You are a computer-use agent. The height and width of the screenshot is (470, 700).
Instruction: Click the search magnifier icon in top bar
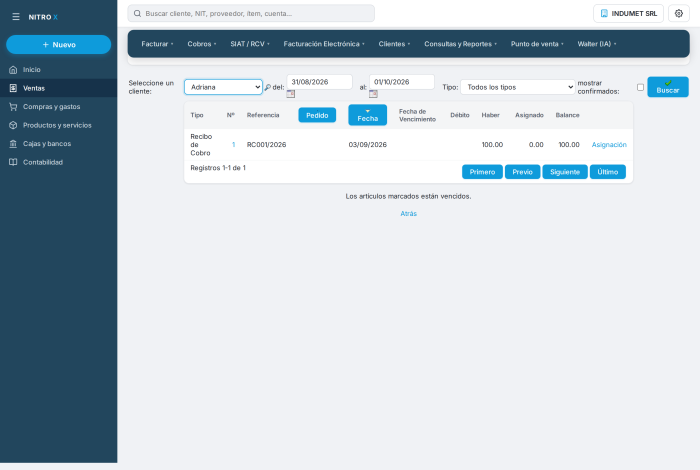pyautogui.click(x=138, y=13)
